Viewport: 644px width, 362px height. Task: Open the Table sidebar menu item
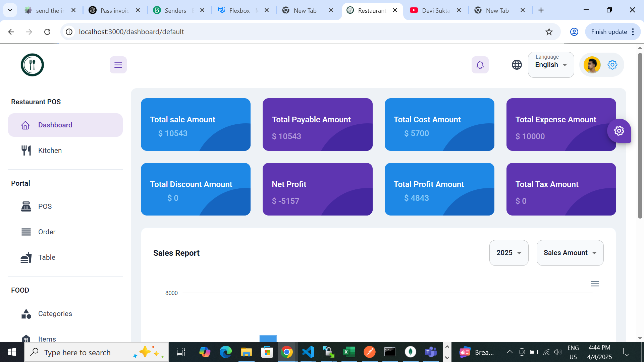47,257
